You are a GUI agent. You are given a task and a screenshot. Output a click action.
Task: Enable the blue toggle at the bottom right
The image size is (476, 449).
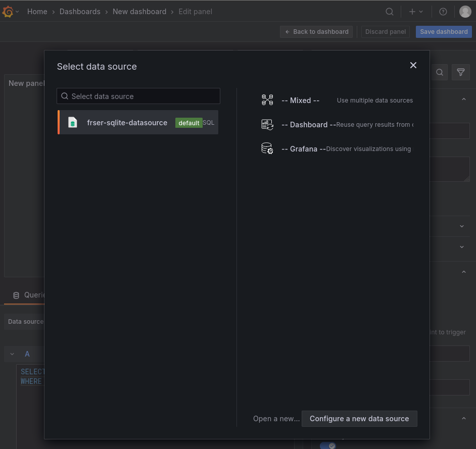pyautogui.click(x=328, y=445)
